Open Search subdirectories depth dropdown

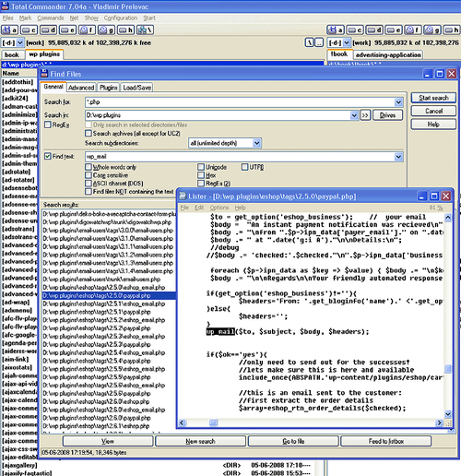pos(257,143)
